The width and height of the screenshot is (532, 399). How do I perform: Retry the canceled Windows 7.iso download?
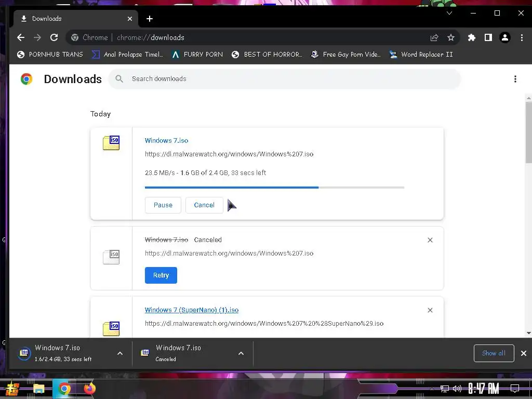[161, 275]
